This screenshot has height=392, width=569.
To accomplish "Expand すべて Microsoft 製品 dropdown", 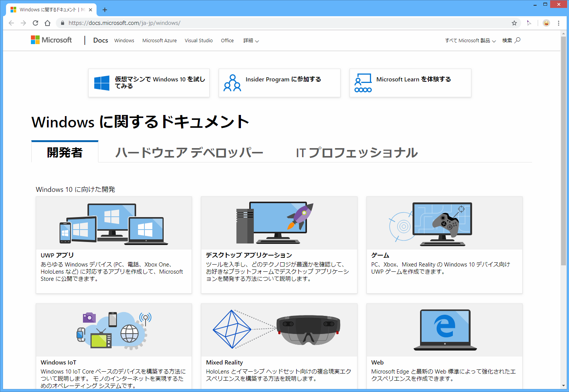I will click(x=470, y=41).
